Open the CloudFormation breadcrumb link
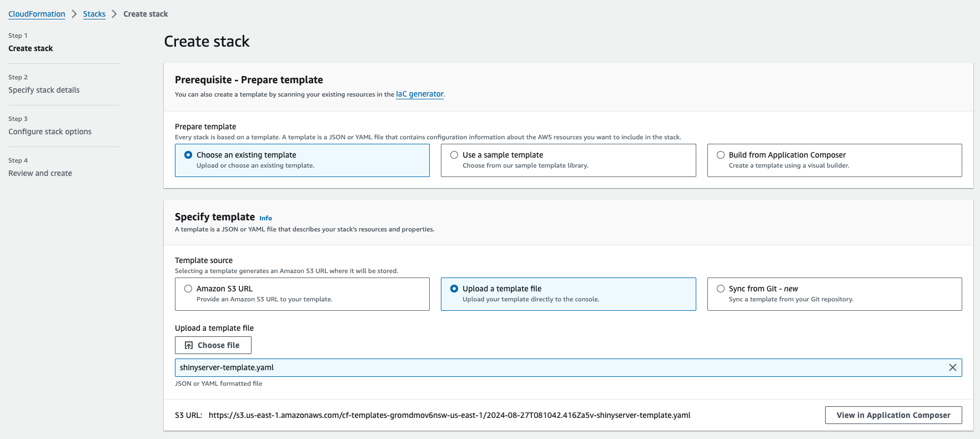Viewport: 980px width, 439px height. [x=37, y=14]
